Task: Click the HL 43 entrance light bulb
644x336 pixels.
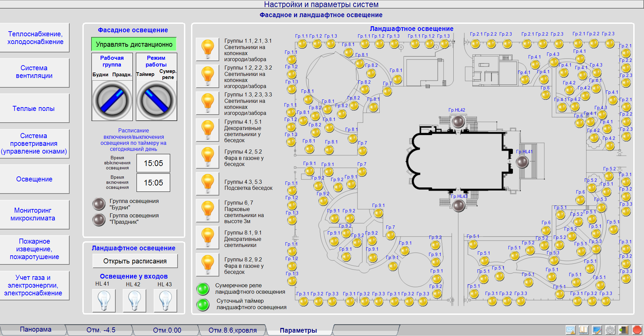Action: tap(165, 300)
